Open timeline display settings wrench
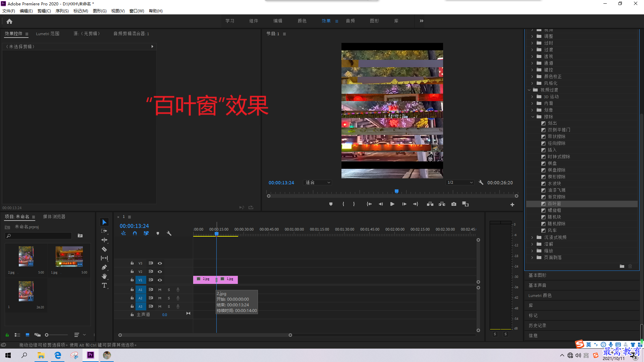The width and height of the screenshot is (644, 362). 169,233
